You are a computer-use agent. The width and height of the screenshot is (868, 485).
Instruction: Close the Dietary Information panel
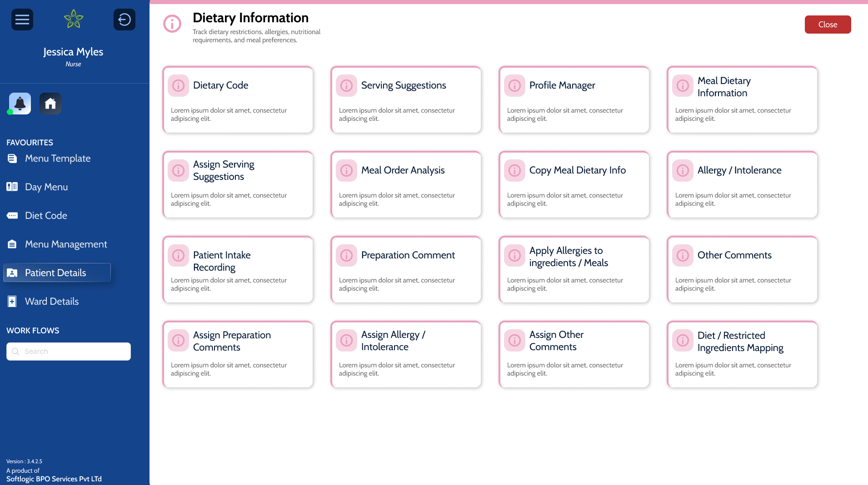pos(828,25)
